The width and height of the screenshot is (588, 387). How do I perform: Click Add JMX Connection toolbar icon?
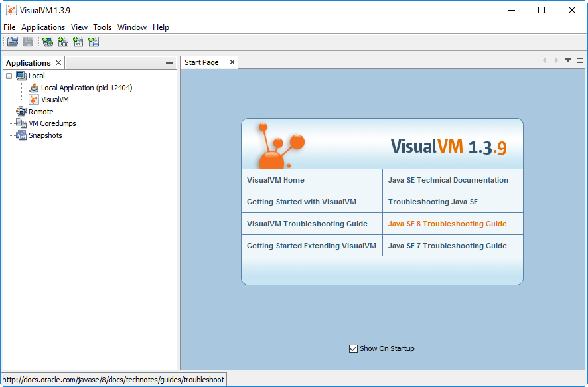pos(63,42)
